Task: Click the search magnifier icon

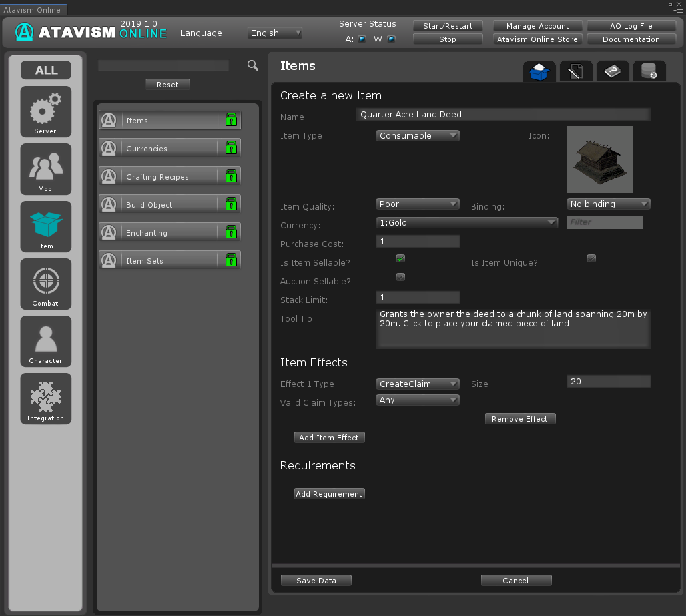Action: pos(253,65)
